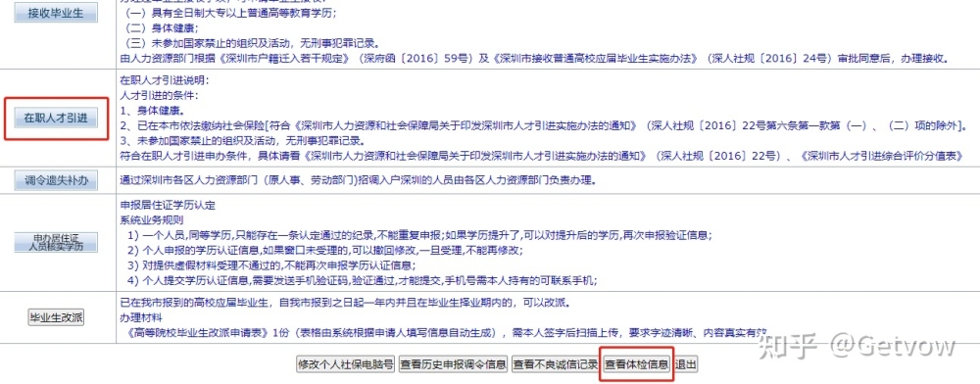The image size is (980, 384).
Task: View 查看历史申报调令信息 records
Action: 453,364
